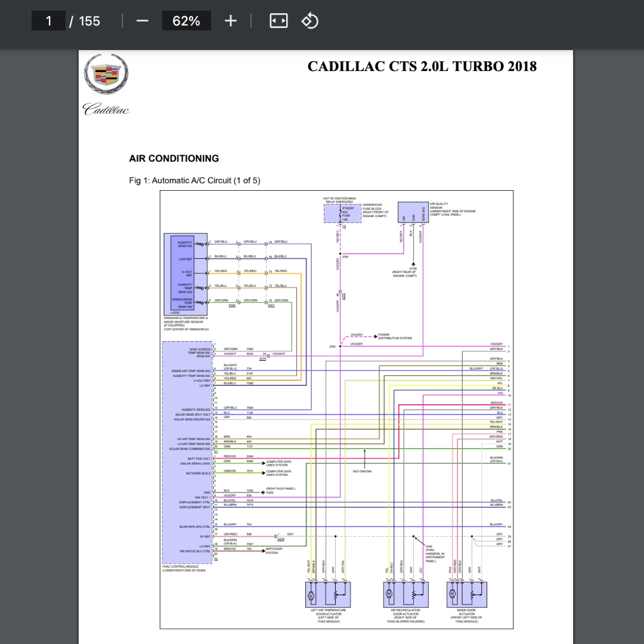Click the J340 HVAC harness label

(x=435, y=553)
